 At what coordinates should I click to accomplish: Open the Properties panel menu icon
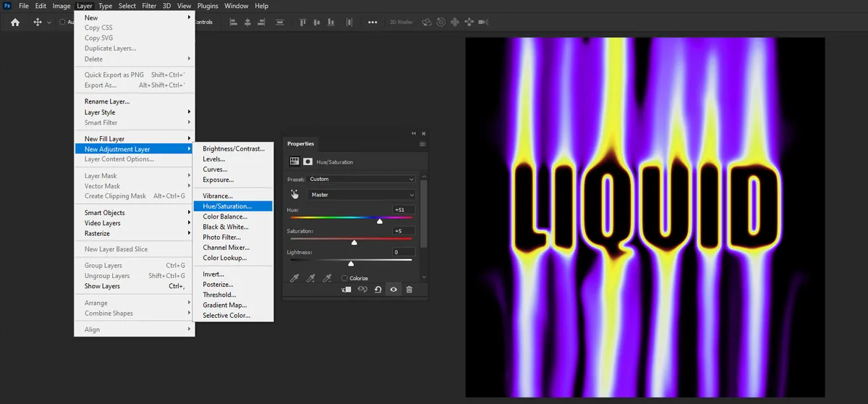coord(422,144)
